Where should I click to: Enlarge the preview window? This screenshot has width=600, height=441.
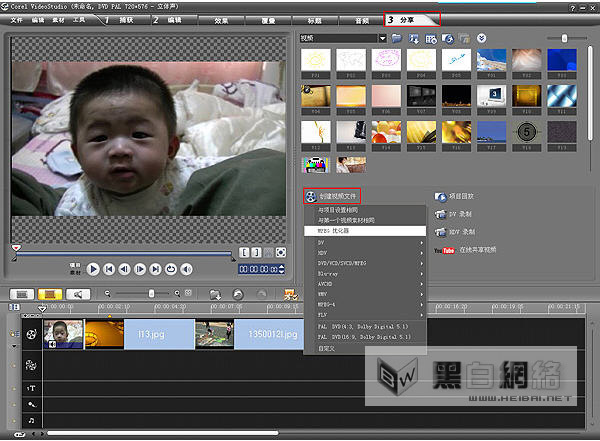tap(281, 252)
